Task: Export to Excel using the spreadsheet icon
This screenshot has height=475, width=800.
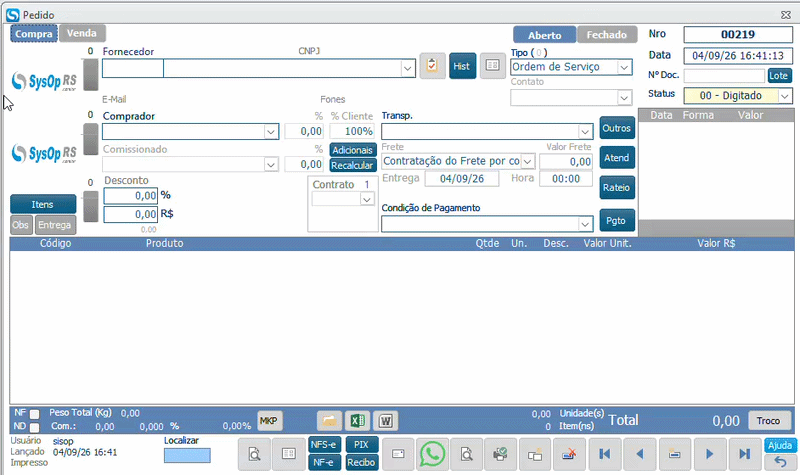Action: [x=357, y=421]
